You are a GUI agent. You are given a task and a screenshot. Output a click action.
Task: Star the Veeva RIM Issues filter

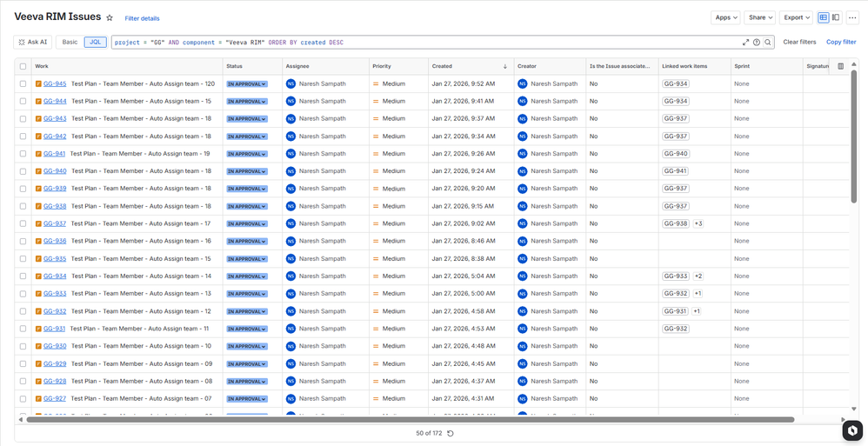(110, 17)
